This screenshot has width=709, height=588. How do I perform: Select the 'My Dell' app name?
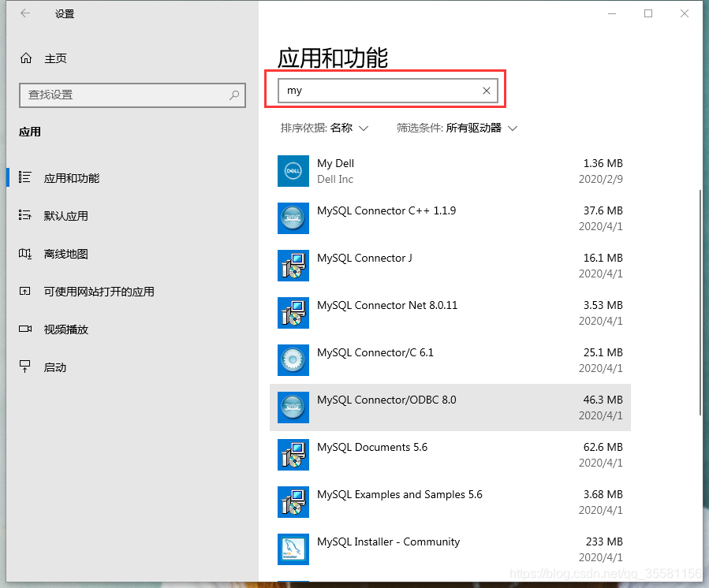[x=335, y=163]
